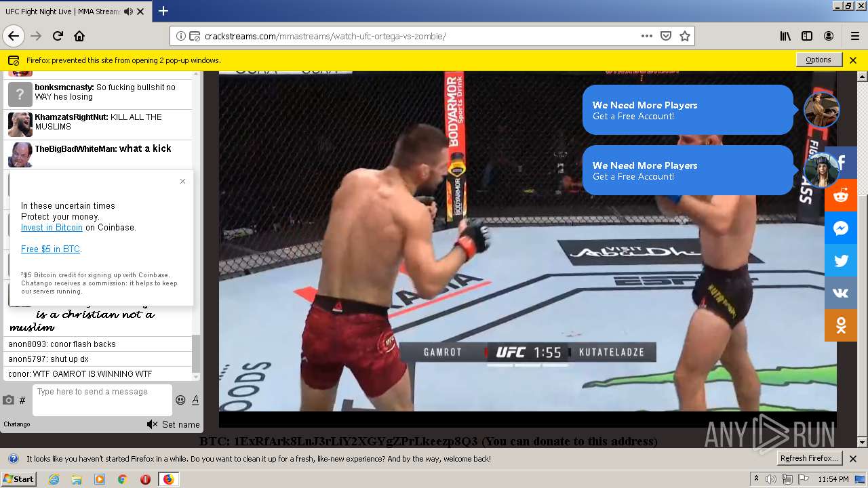Open the chat camera image icon
The width and height of the screenshot is (868, 488).
pos(8,400)
